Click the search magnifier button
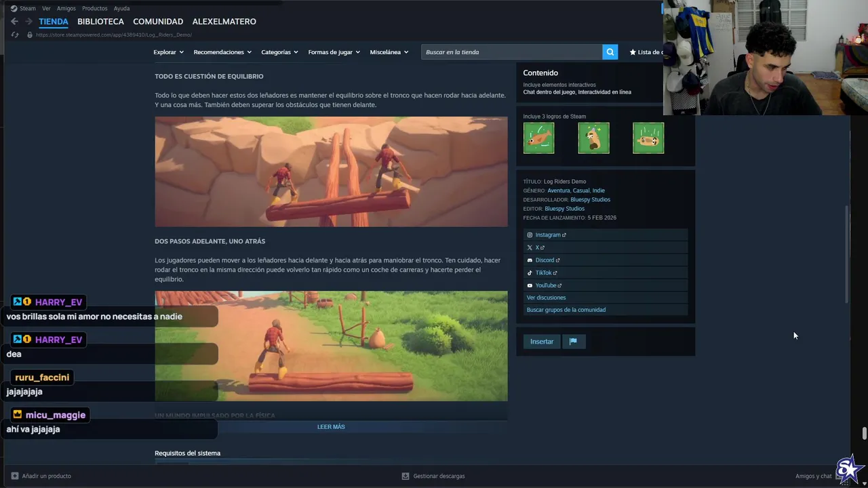 click(610, 52)
